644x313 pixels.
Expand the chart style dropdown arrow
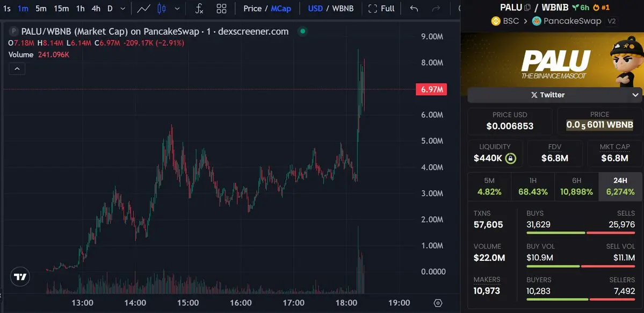pyautogui.click(x=177, y=9)
